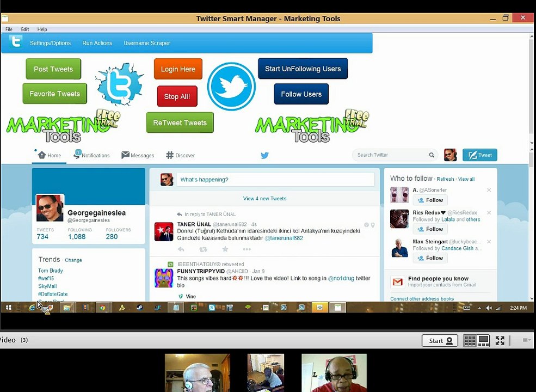
Task: Follow the Max Steingart suggestion
Action: (430, 258)
